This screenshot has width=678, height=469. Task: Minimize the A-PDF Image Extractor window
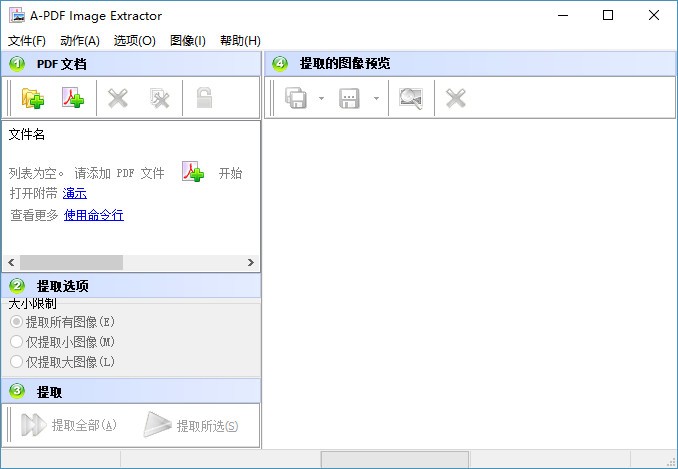[x=563, y=16]
